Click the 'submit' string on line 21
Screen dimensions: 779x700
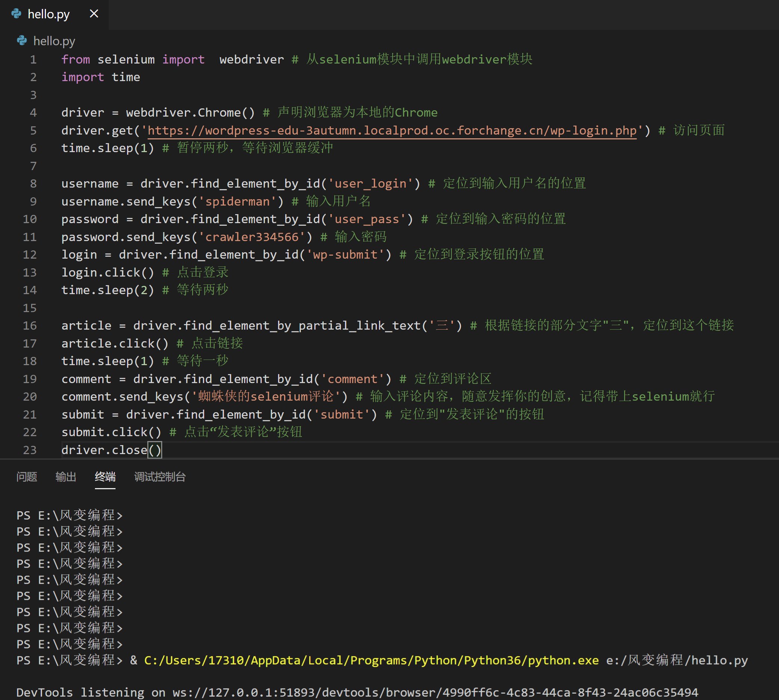tap(342, 414)
